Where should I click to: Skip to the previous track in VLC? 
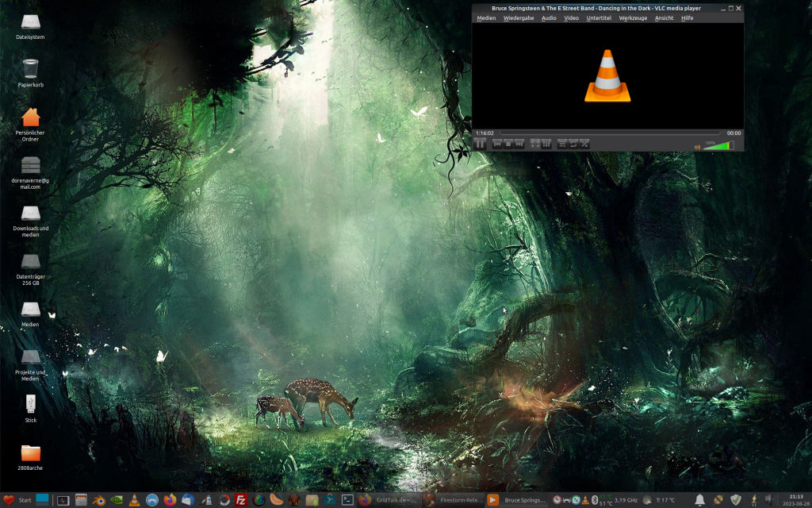[497, 144]
